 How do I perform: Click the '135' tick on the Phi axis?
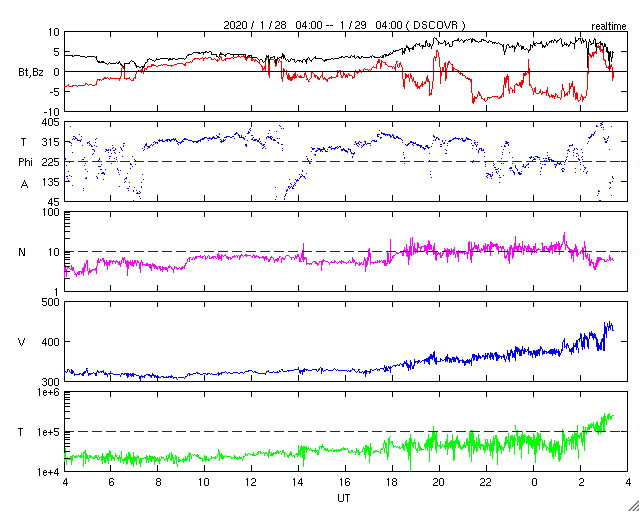coord(52,182)
